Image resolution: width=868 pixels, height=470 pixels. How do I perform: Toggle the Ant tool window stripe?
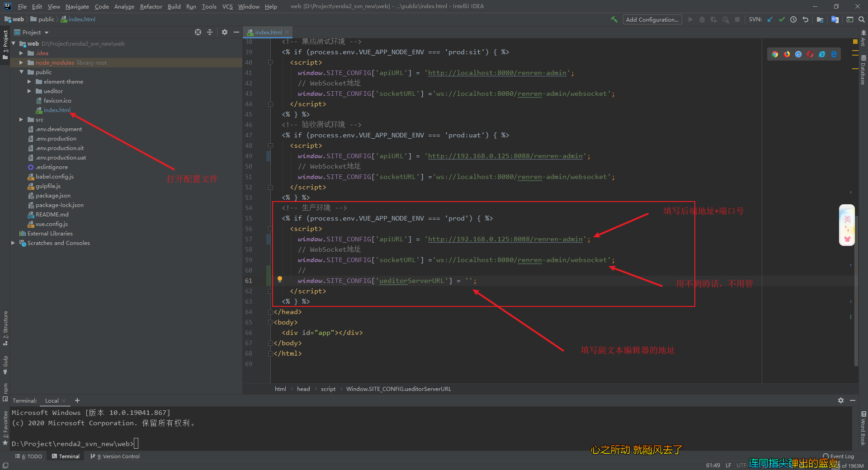[x=863, y=38]
